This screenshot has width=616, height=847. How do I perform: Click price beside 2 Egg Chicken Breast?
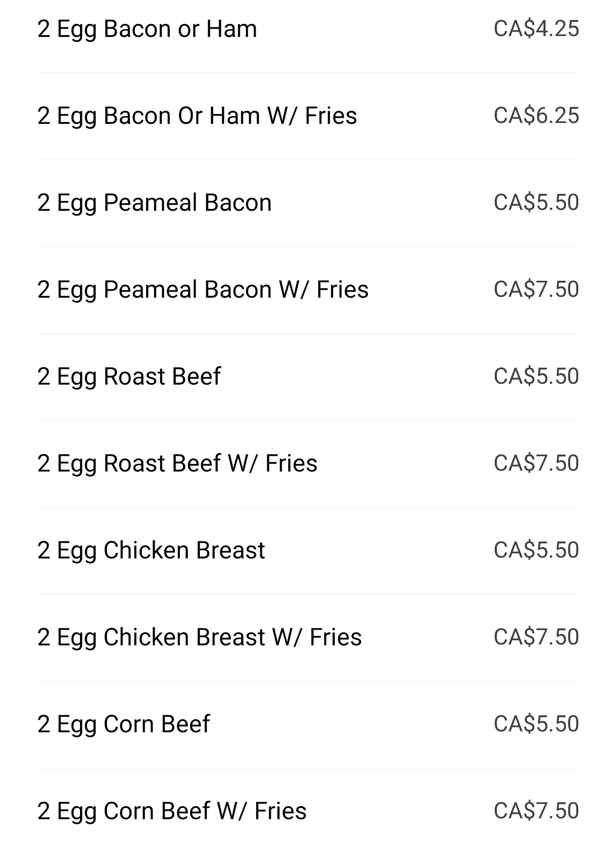click(536, 551)
